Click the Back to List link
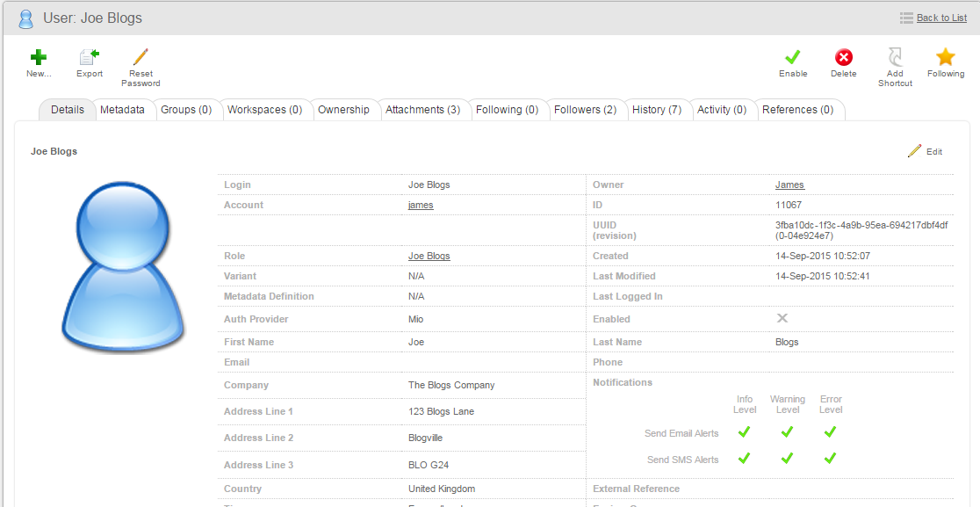Viewport: 980px width, 507px height. [x=941, y=18]
